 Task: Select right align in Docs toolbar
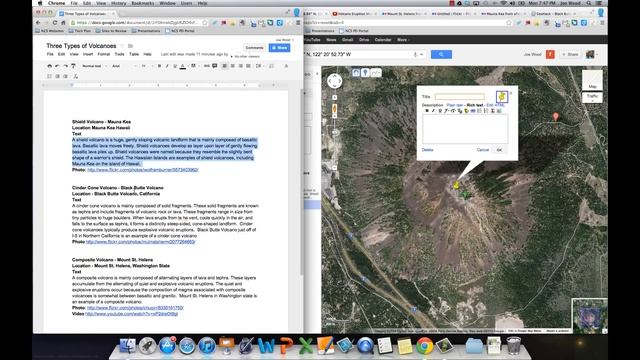(x=240, y=66)
